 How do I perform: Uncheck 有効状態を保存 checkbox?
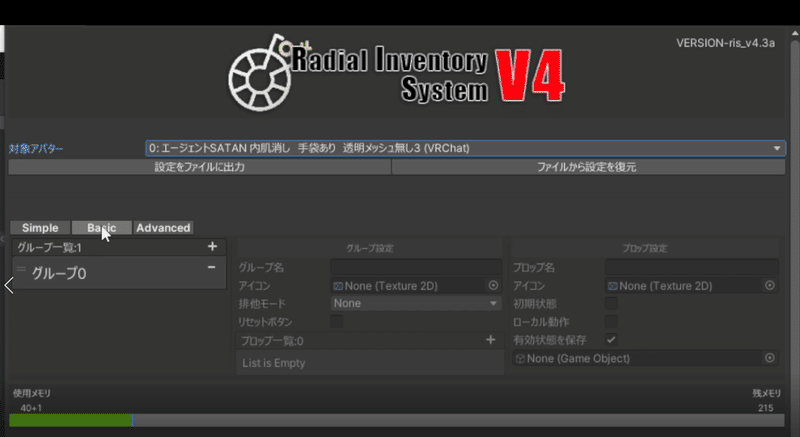[611, 340]
